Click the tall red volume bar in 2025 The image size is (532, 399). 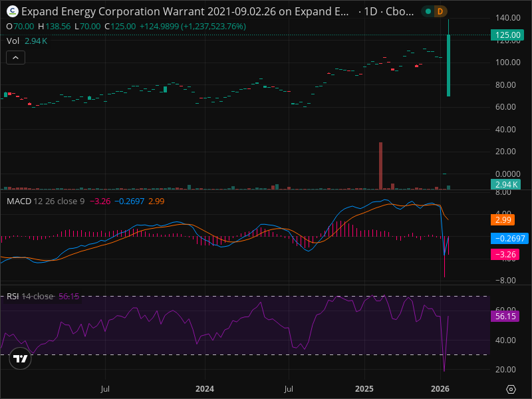[380, 166]
